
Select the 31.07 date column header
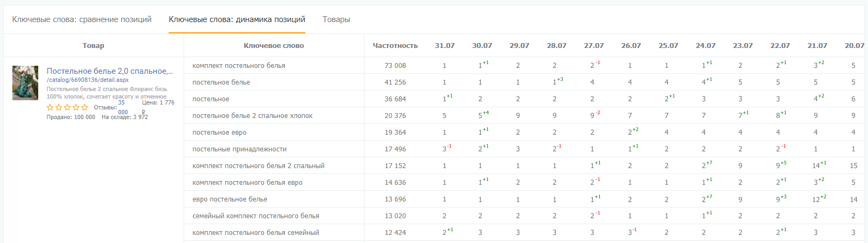click(x=445, y=46)
